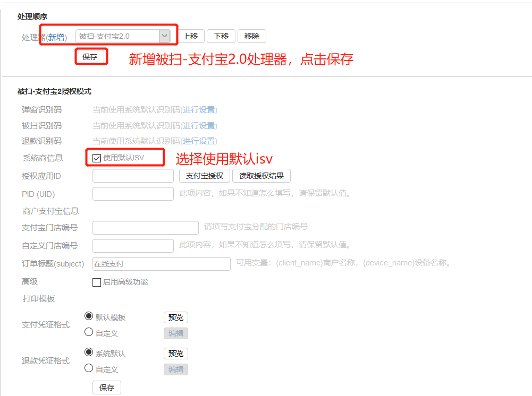Image resolution: width=532 pixels, height=396 pixels.
Task: Focus the 自定义门店编号 input field
Action: 133,246
